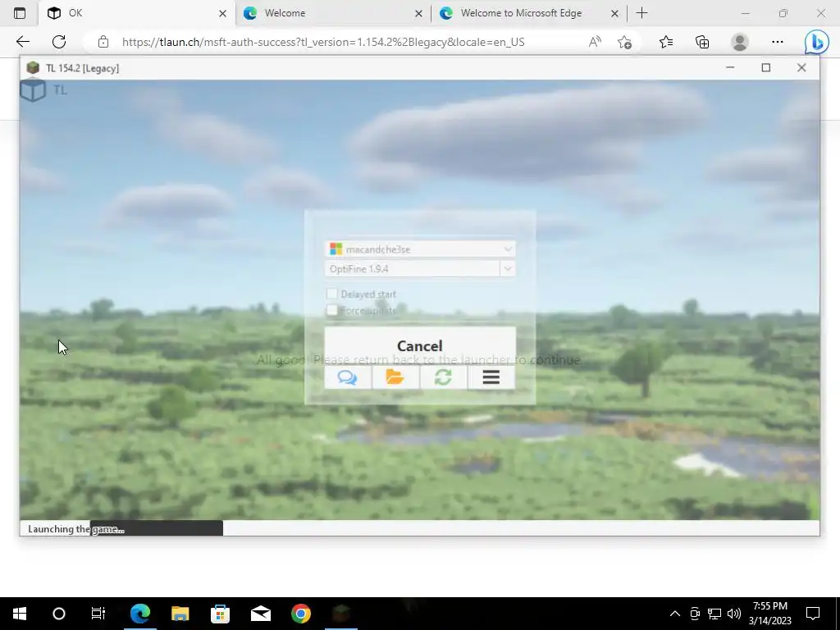Viewport: 840px width, 630px height.
Task: Close the Welcome to Microsoft Edge tab
Action: (x=615, y=13)
